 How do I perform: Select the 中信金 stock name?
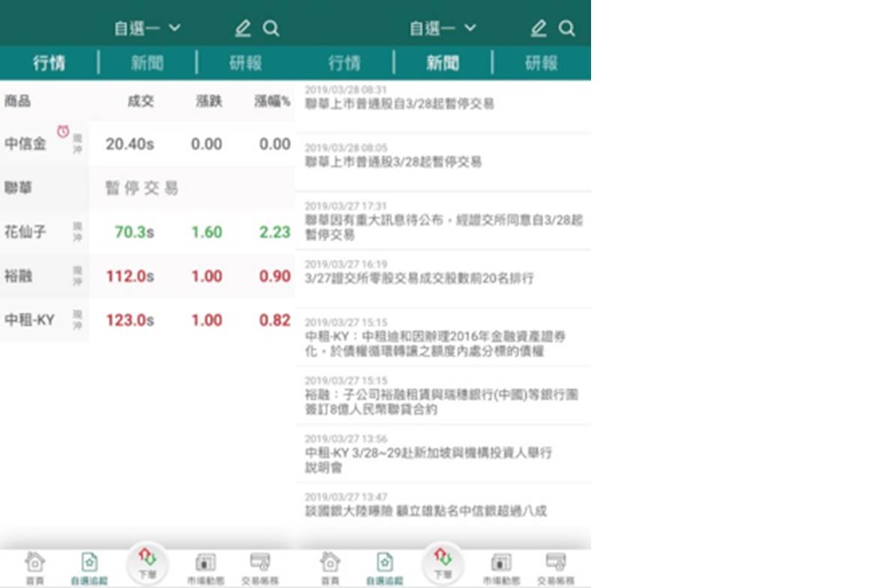25,144
